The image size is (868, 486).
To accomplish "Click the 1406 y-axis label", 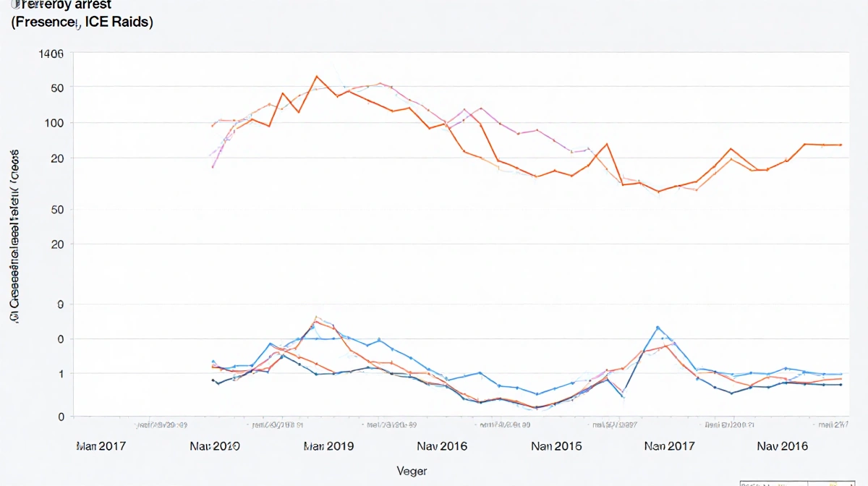I will click(51, 54).
